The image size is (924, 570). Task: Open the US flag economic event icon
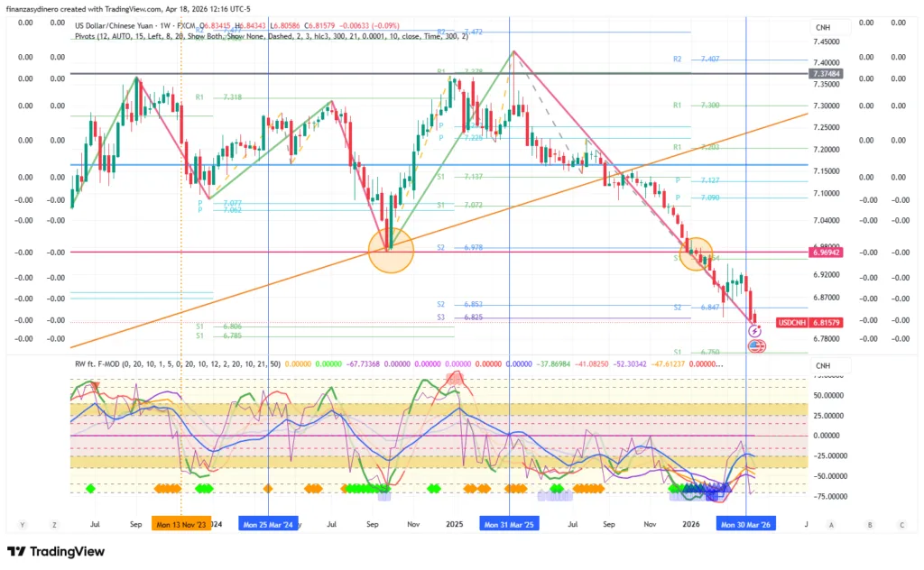[x=756, y=345]
